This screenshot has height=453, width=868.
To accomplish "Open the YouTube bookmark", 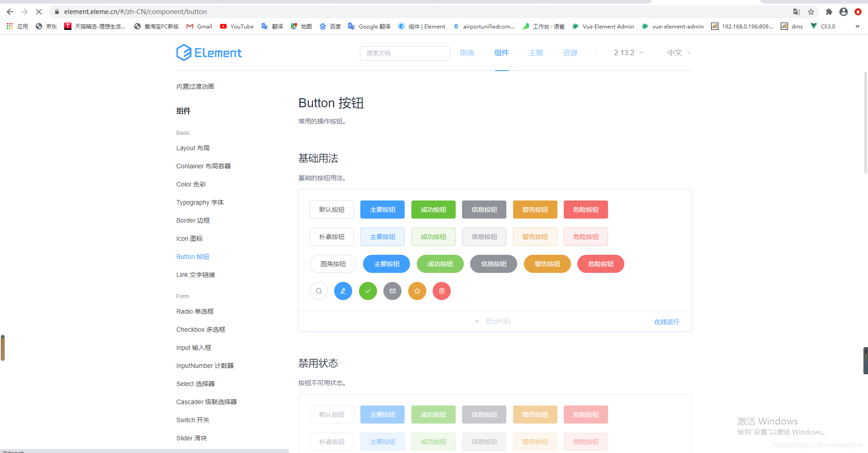I will coord(237,26).
